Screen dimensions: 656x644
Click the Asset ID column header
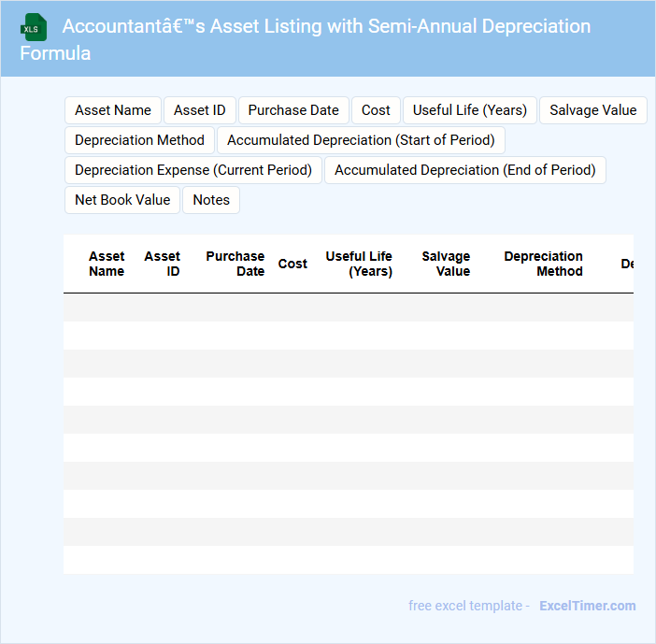(162, 264)
